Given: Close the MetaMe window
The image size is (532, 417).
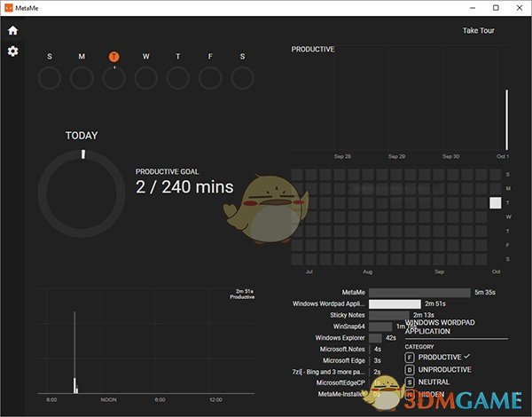Looking at the screenshot, I should [x=520, y=8].
